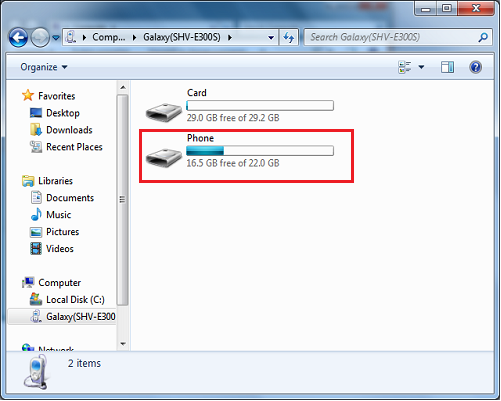Open the Phone storage drive
This screenshot has width=501, height=401.
coord(164,157)
